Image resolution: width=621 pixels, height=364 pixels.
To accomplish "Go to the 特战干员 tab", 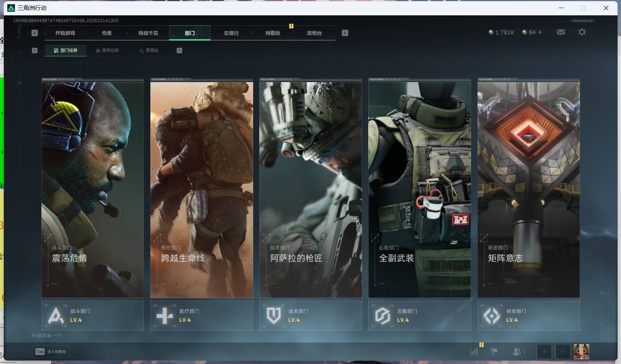I will pyautogui.click(x=148, y=33).
